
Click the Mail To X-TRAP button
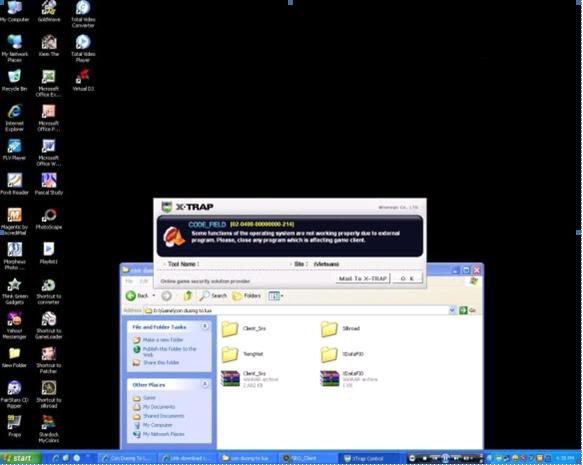(x=363, y=278)
